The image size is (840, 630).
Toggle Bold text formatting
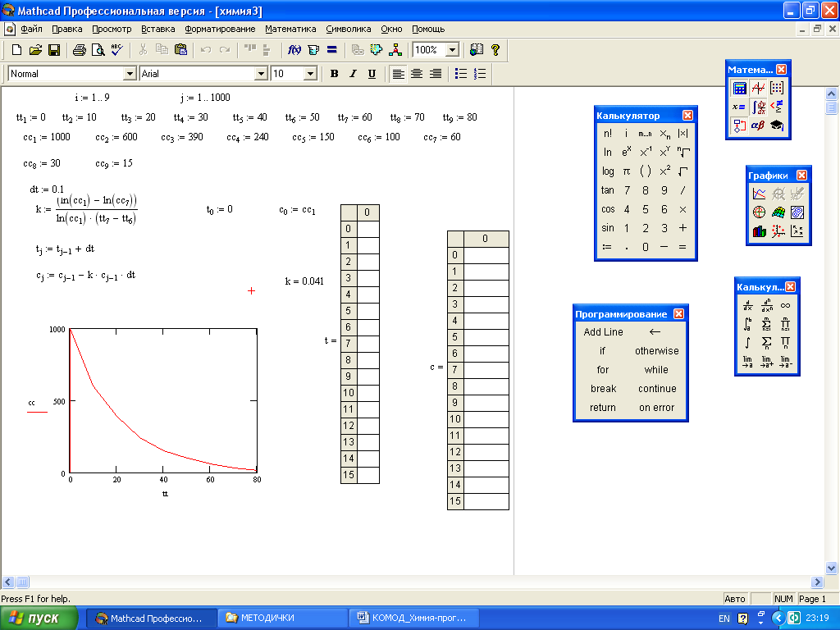point(334,74)
